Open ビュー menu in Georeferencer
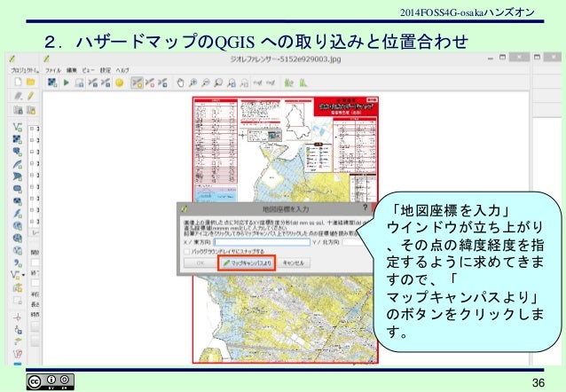Screen dimensions: 566x392 coord(88,70)
